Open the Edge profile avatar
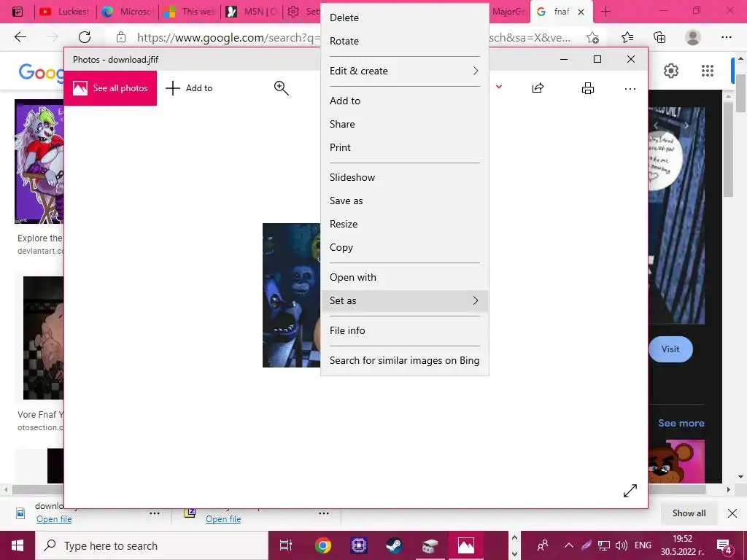 (x=693, y=37)
